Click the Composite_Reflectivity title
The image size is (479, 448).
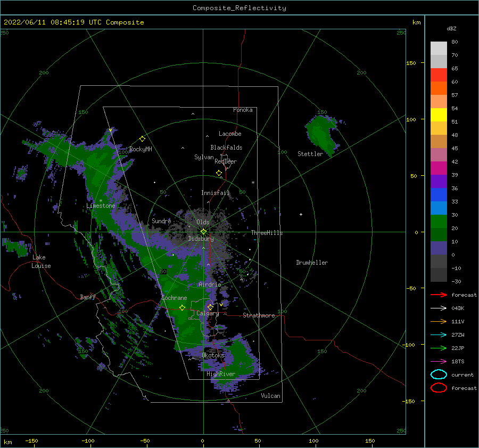tap(240, 8)
